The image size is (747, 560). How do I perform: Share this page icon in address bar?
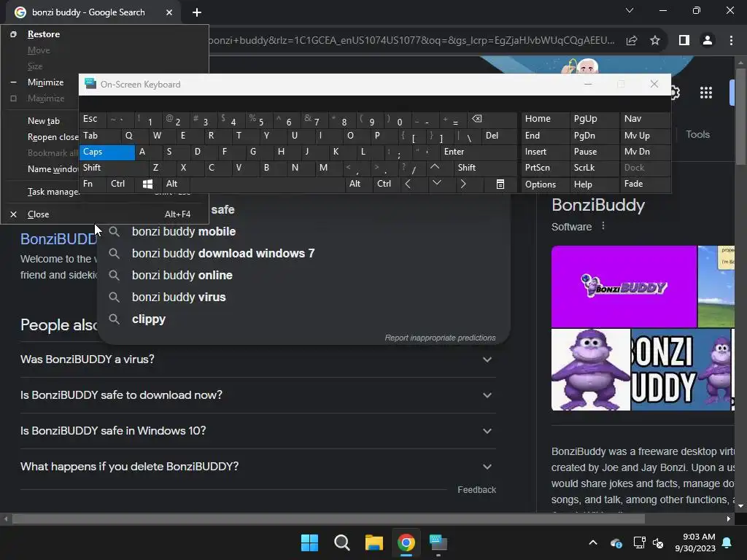(632, 41)
